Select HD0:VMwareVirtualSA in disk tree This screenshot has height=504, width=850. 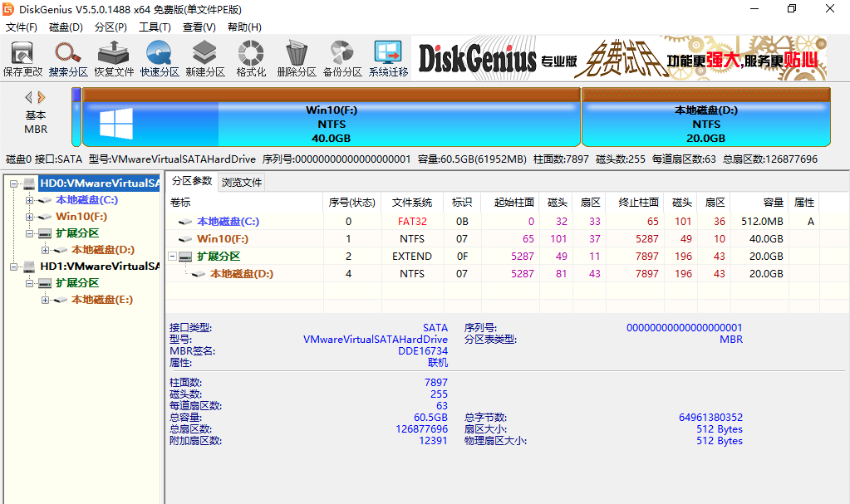(99, 183)
